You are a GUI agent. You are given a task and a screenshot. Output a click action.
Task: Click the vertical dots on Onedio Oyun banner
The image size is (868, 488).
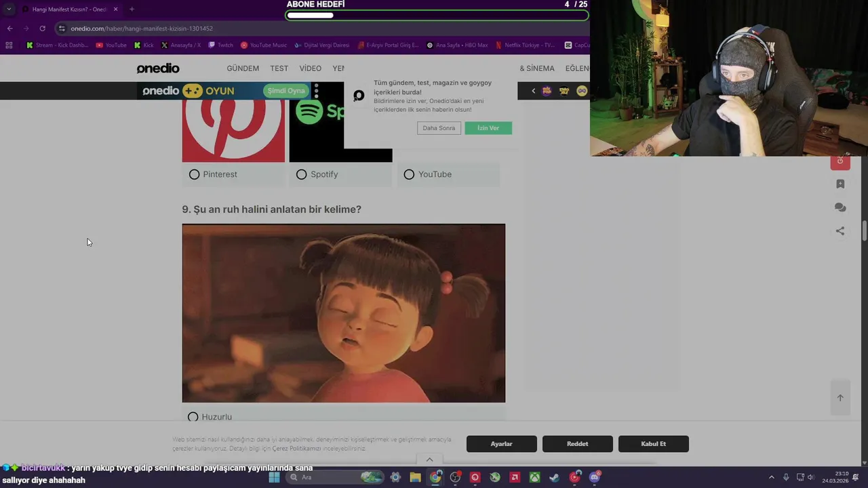(316, 91)
